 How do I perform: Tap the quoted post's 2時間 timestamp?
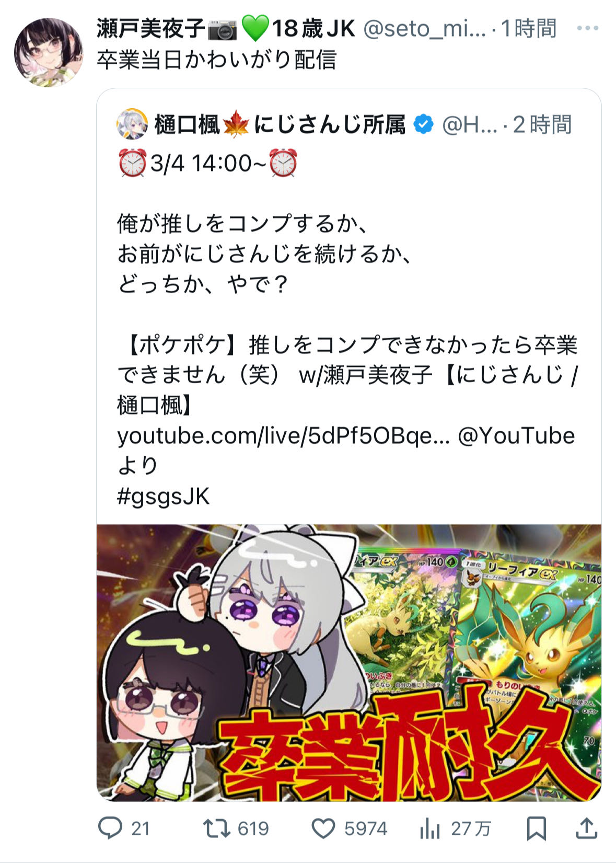click(x=542, y=125)
